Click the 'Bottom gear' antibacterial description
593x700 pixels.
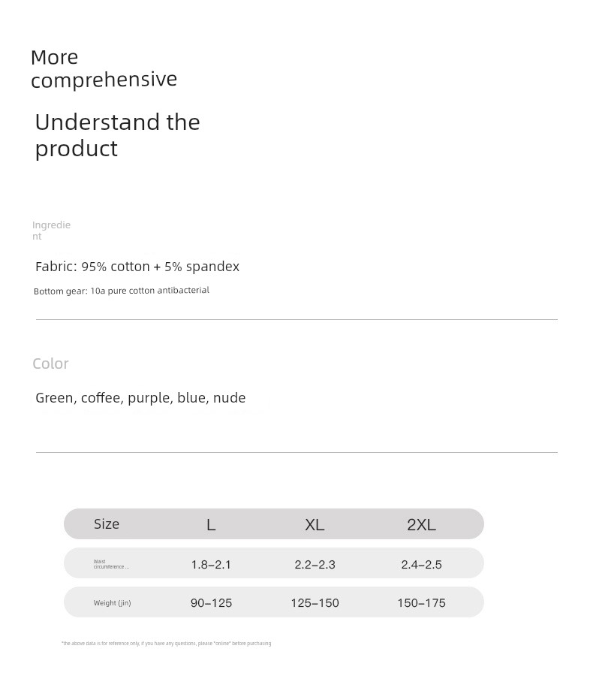coord(122,291)
